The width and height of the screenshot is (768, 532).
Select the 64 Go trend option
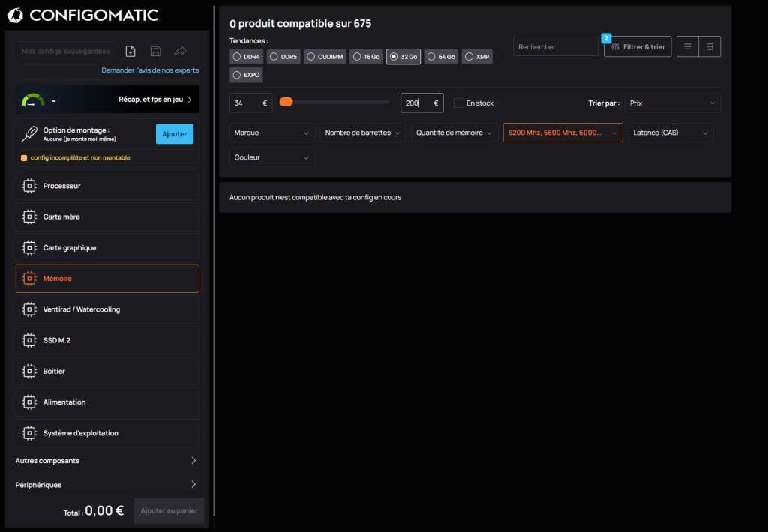pos(431,57)
